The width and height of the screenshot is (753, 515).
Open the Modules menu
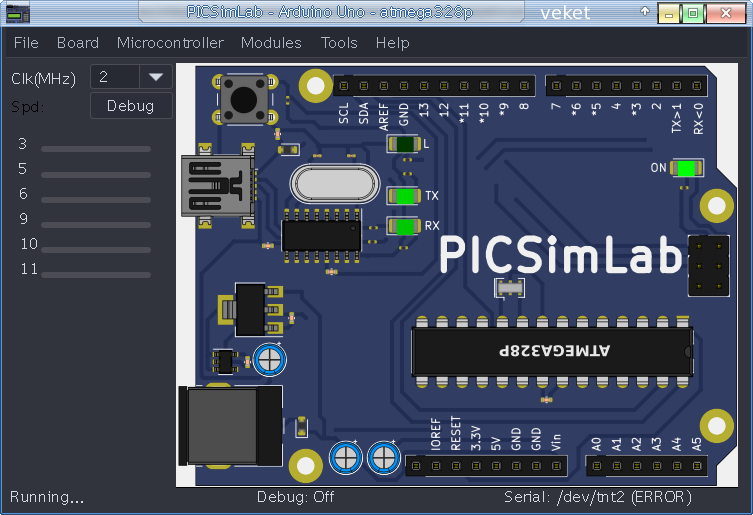271,43
